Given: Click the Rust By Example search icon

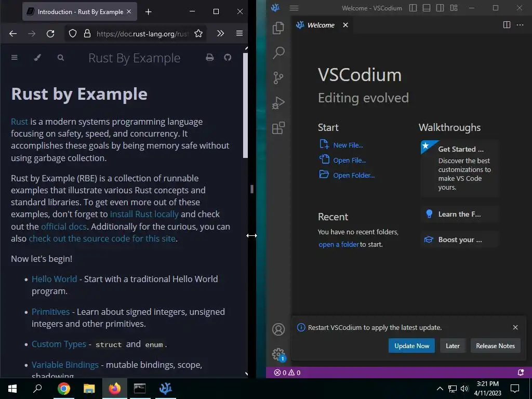Looking at the screenshot, I should pos(61,57).
